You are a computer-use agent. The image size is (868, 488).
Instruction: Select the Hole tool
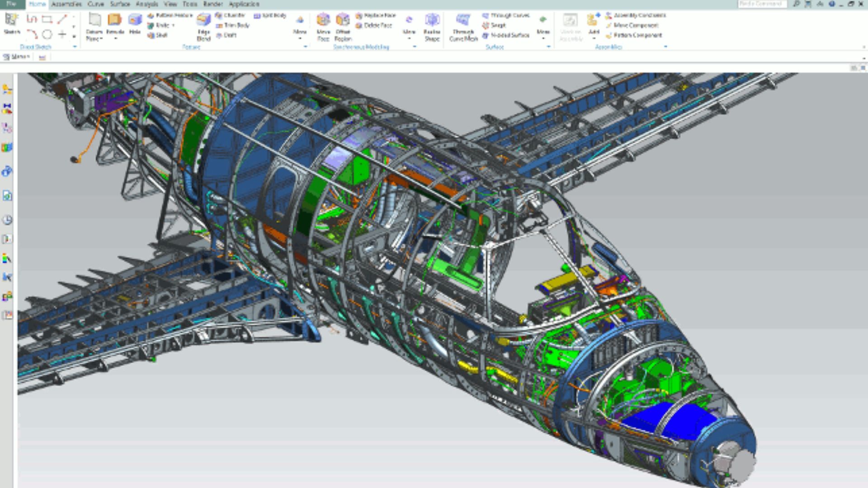(134, 22)
